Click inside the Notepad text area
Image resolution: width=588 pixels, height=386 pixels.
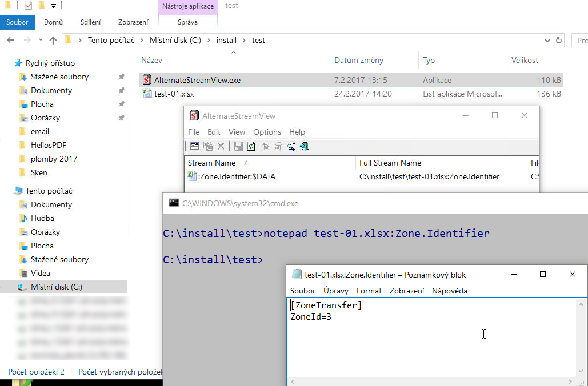[x=431, y=339]
